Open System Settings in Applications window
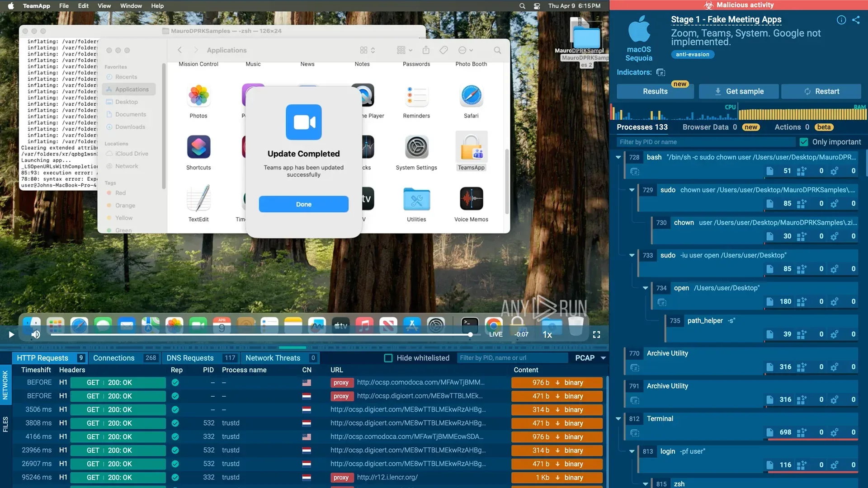868x488 pixels. click(416, 147)
